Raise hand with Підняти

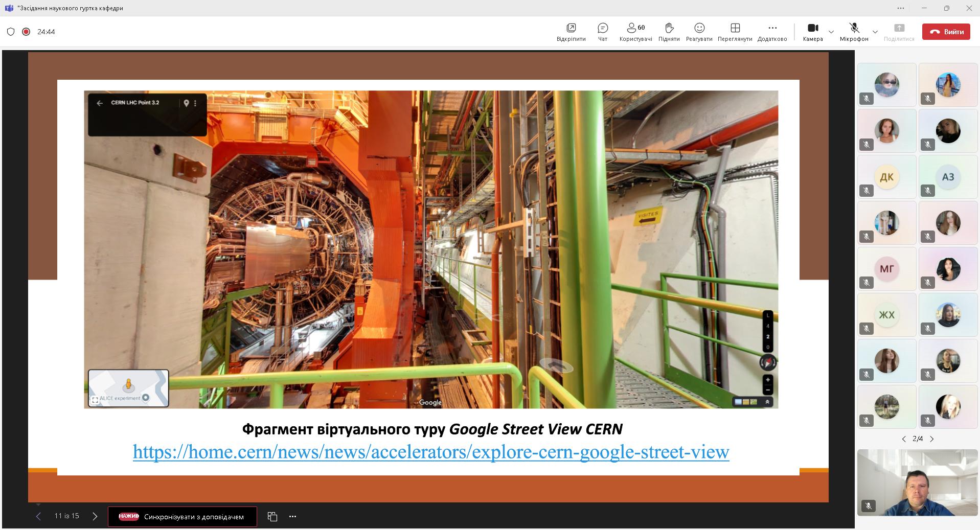669,32
